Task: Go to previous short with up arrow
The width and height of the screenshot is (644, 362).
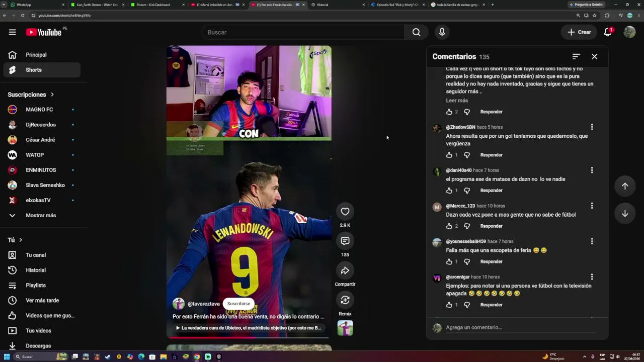Action: (625, 186)
